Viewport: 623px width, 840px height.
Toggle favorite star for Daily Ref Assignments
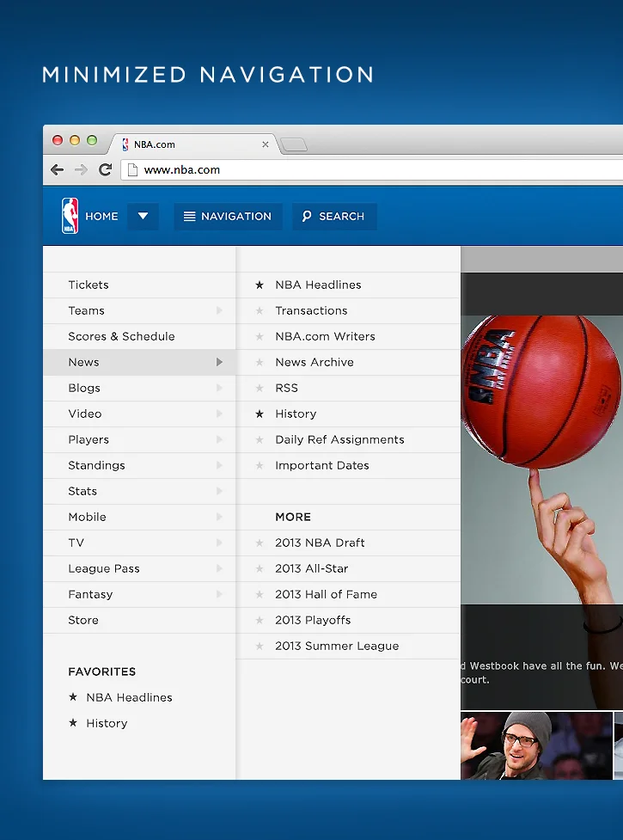pos(260,440)
